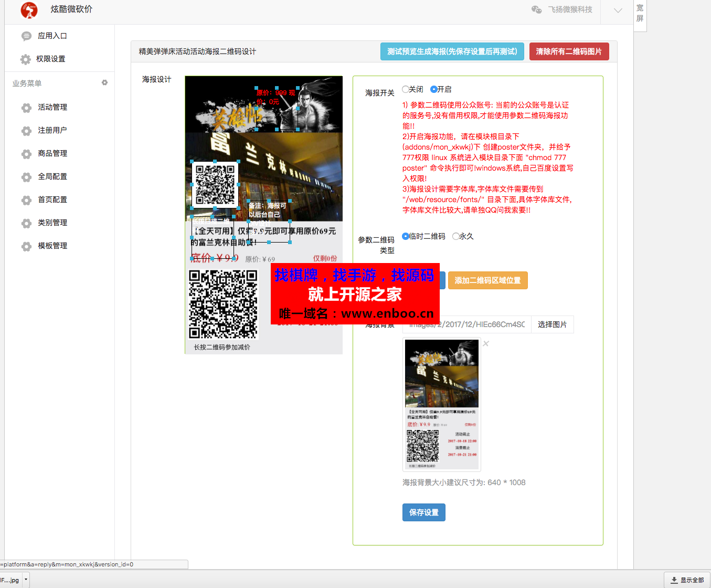Click 长按二维码参加减价 caption on poster
The image size is (711, 588).
(222, 347)
